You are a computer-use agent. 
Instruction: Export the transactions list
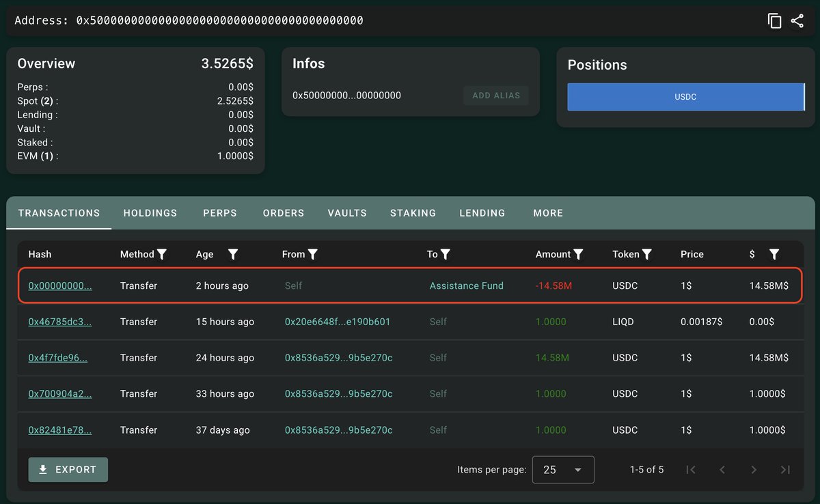[x=68, y=470]
